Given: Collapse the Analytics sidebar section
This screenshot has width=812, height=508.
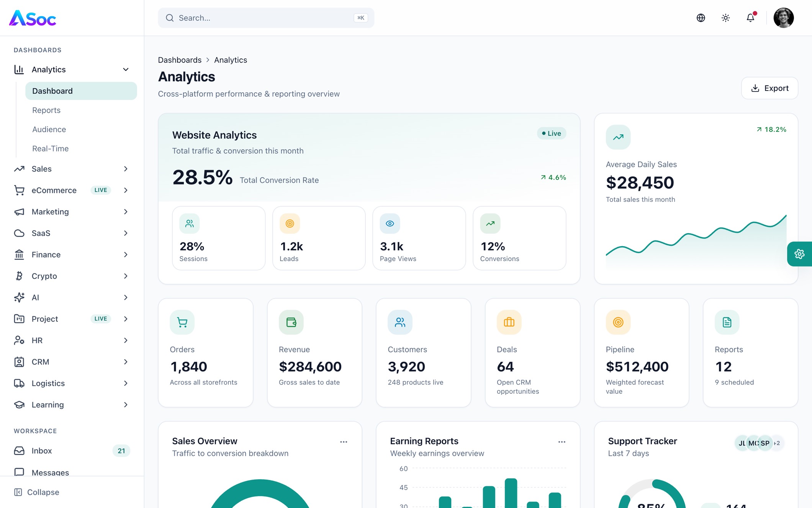Looking at the screenshot, I should pyautogui.click(x=126, y=69).
